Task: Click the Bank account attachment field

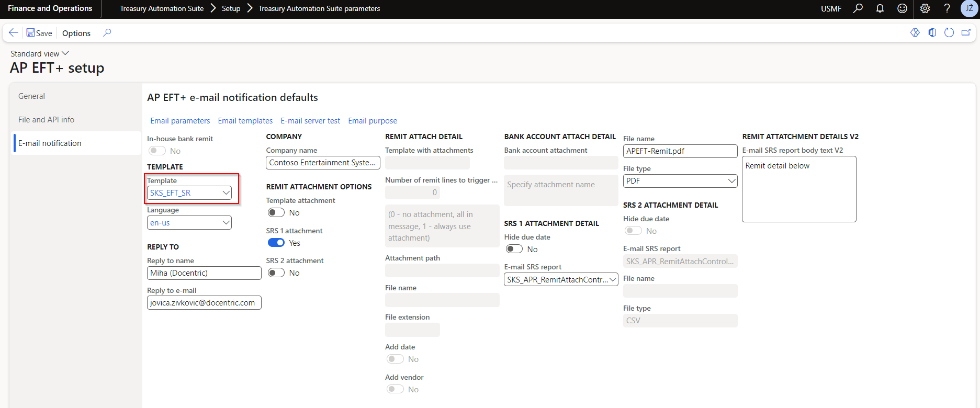Action: click(x=561, y=163)
